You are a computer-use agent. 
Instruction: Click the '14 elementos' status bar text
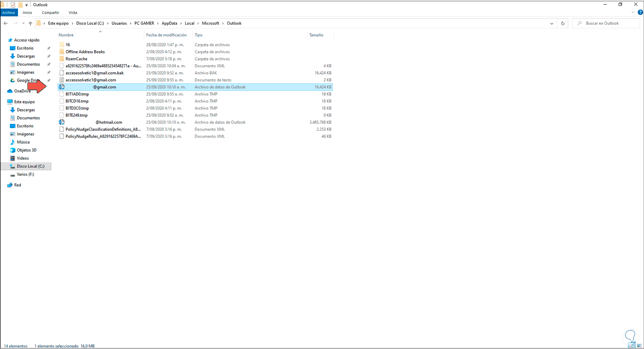16,346
